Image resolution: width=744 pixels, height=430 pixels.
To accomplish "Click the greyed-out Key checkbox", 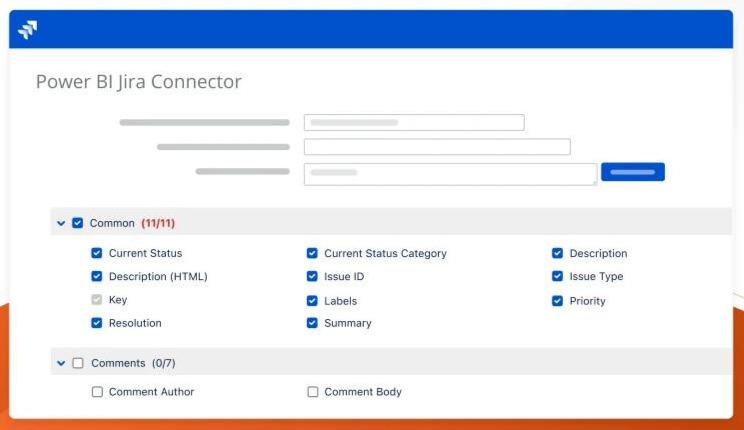I will 97,299.
